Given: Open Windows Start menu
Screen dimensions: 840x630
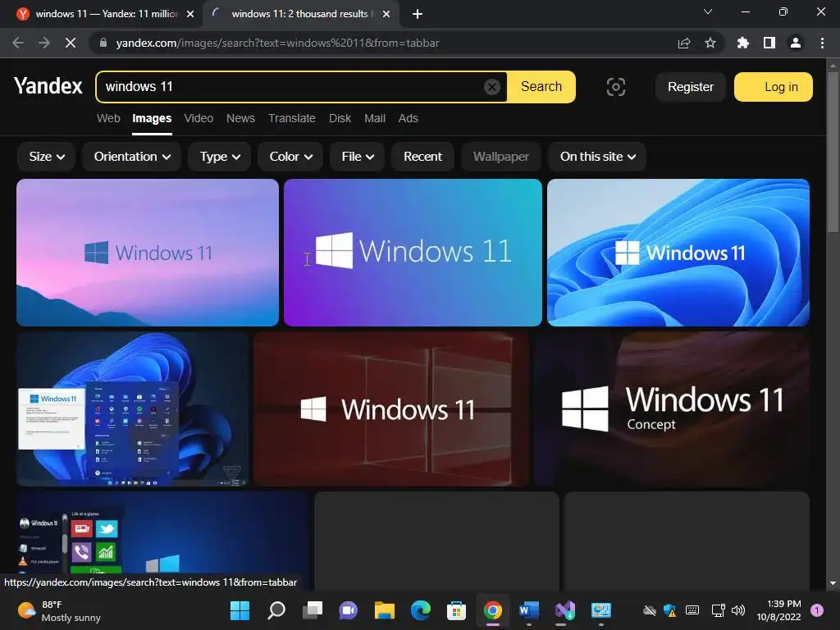Looking at the screenshot, I should pos(240,610).
